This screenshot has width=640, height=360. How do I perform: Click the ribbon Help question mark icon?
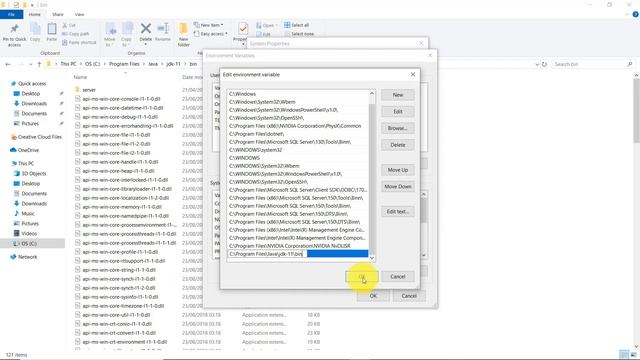tap(636, 14)
